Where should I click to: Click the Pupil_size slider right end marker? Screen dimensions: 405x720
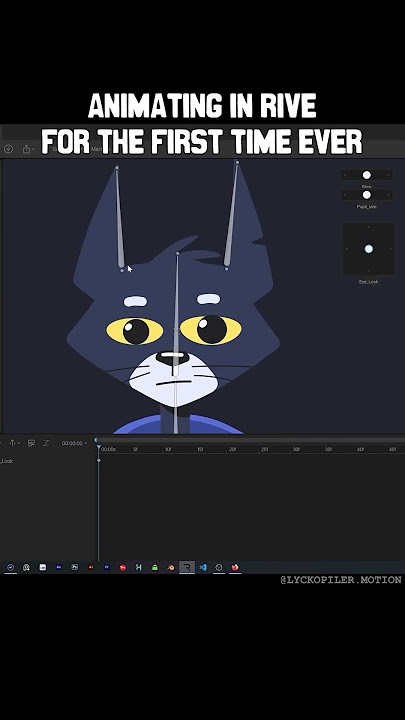click(388, 195)
